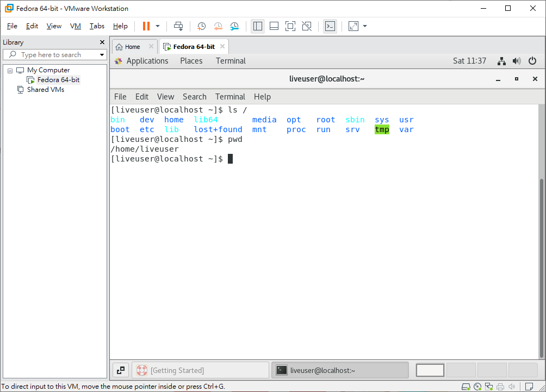Close the Fedora 64-bit tab

pos(222,46)
